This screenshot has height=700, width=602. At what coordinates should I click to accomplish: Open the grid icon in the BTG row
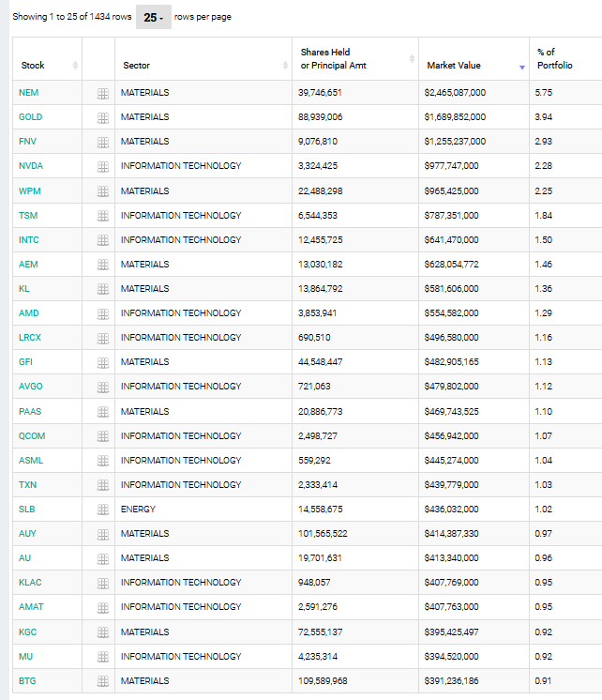(103, 682)
